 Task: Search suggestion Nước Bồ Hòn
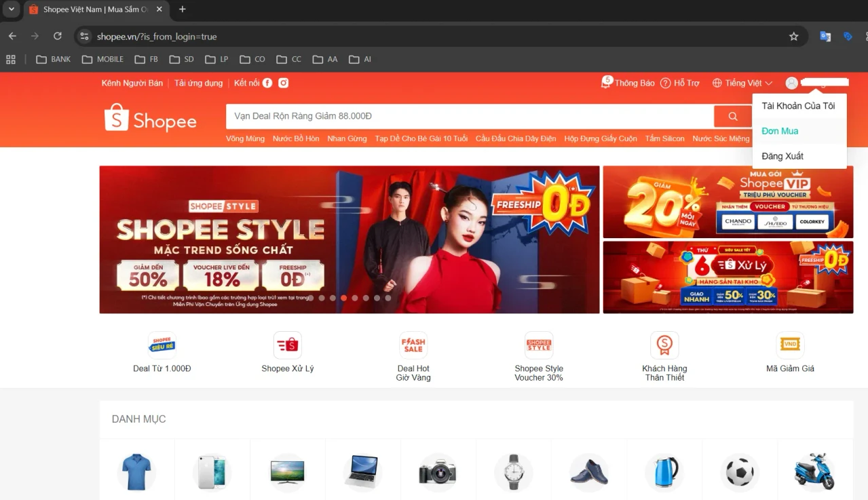[296, 138]
